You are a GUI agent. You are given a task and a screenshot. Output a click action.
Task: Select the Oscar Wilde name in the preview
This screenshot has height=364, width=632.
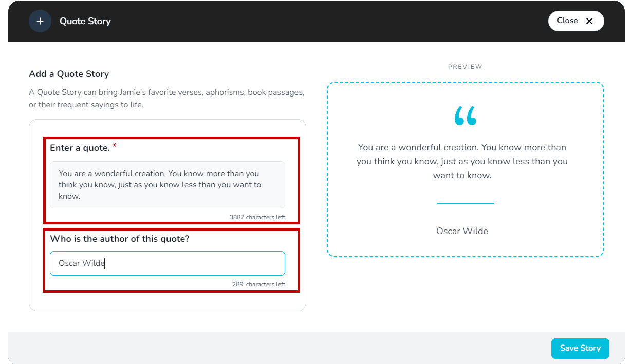pos(462,231)
